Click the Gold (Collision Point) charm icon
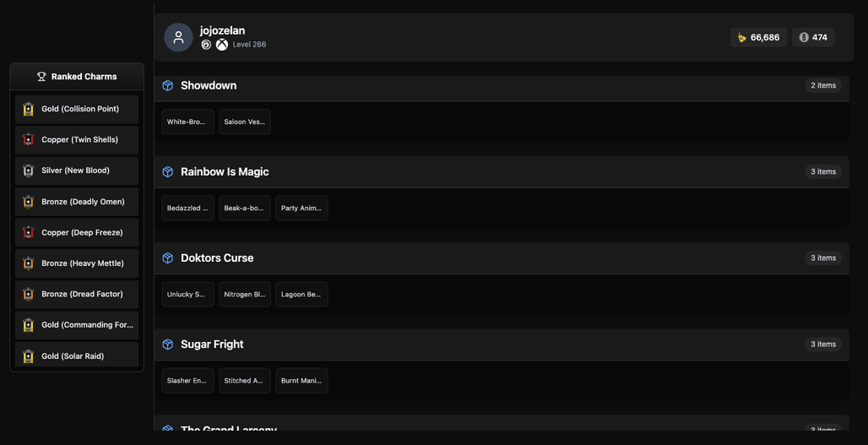 click(x=28, y=109)
